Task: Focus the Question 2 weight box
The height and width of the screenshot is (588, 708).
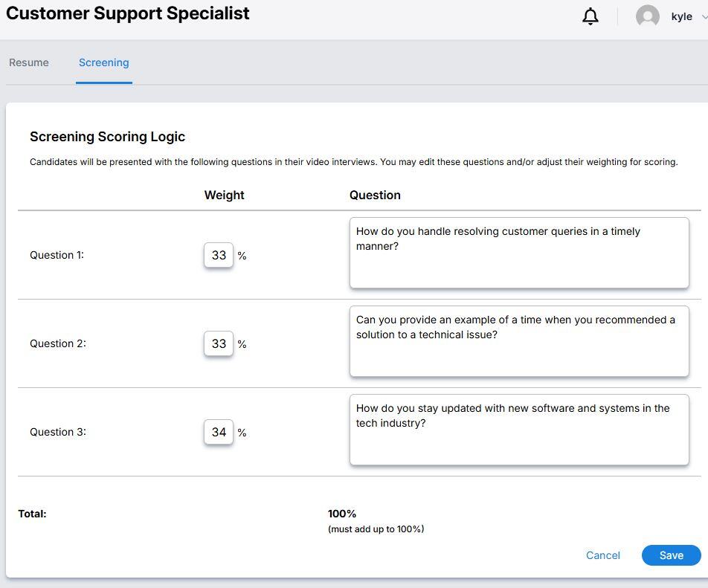Action: tap(219, 343)
